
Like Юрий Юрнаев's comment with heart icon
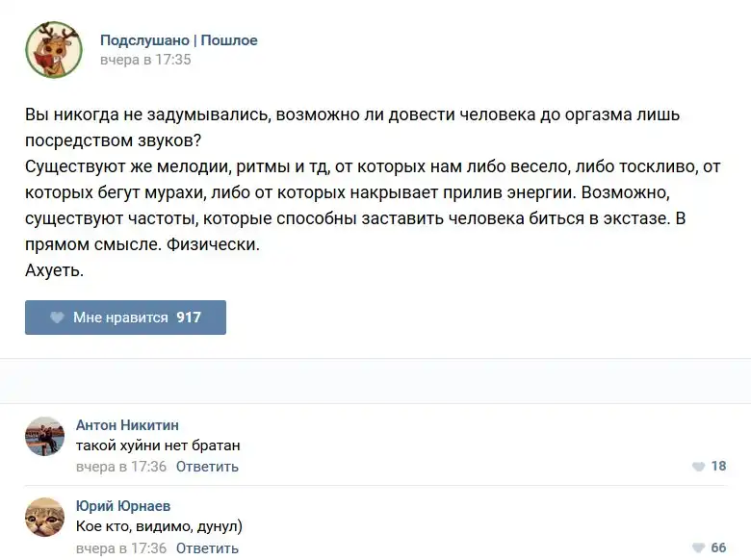[x=698, y=548]
